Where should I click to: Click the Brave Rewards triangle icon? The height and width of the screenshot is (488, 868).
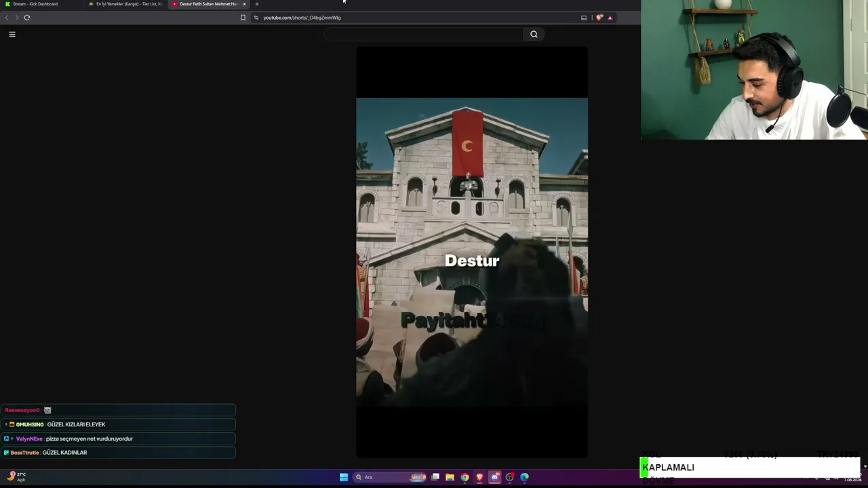pos(610,18)
